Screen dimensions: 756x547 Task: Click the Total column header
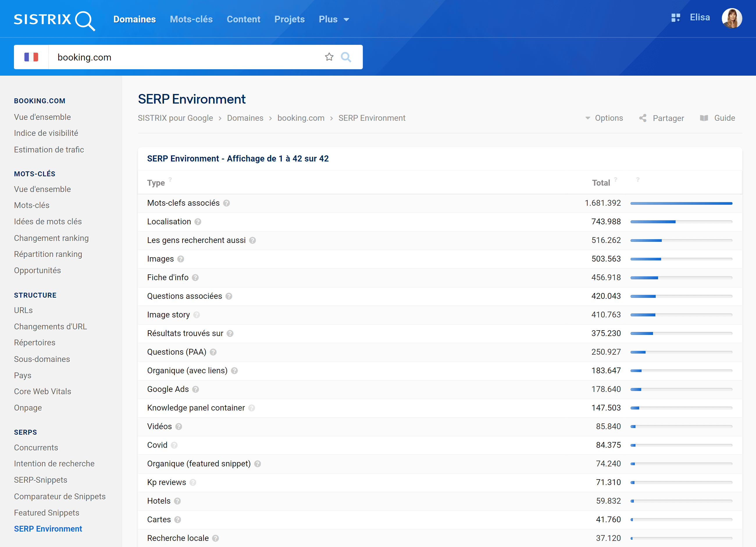click(601, 183)
